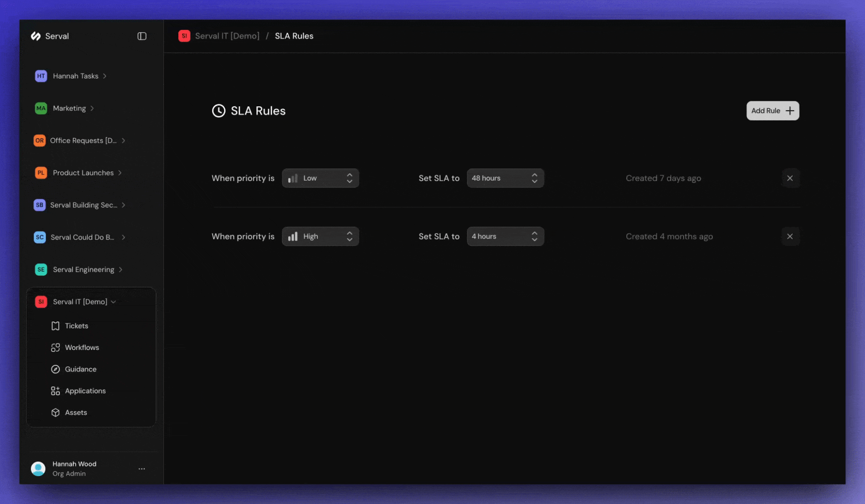Open the High priority dropdown

(320, 236)
